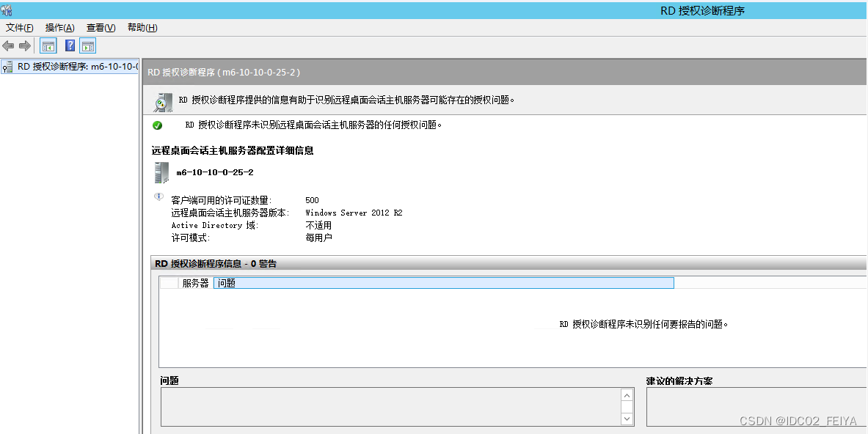Click inside the 问题 description text box
868x434 pixels.
pyautogui.click(x=390, y=407)
